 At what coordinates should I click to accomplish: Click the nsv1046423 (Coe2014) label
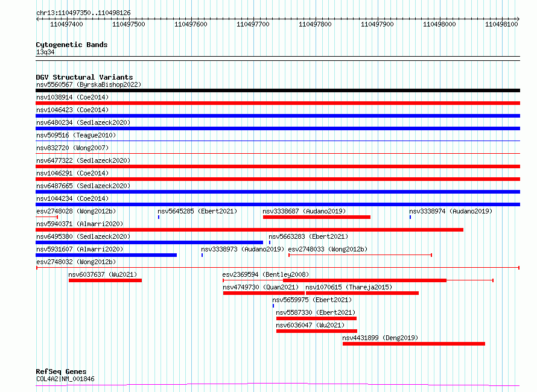(72, 110)
